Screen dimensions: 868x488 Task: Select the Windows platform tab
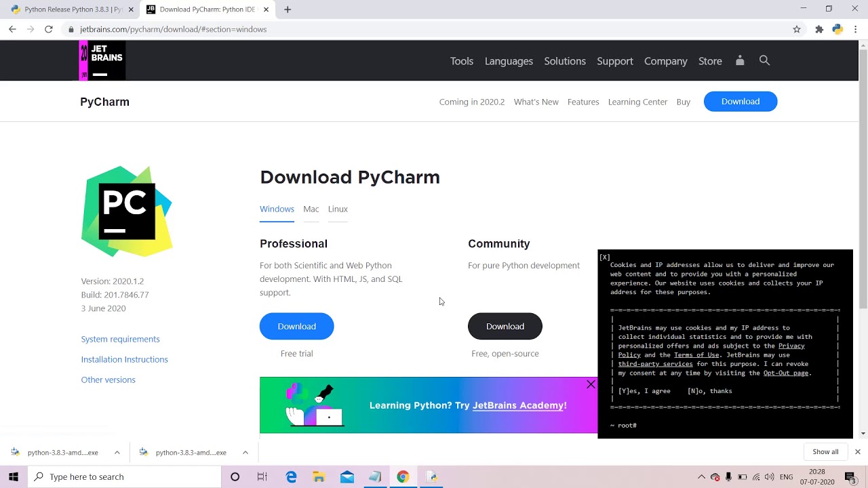pos(277,209)
